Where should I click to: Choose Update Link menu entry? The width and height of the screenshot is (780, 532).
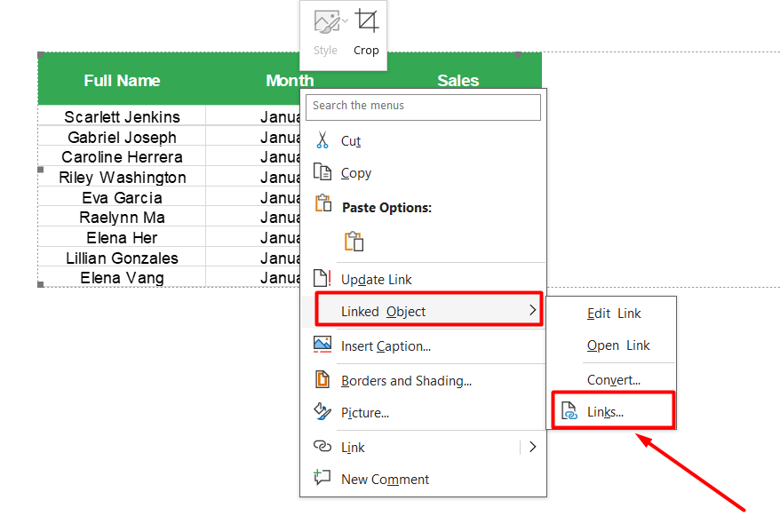point(423,280)
